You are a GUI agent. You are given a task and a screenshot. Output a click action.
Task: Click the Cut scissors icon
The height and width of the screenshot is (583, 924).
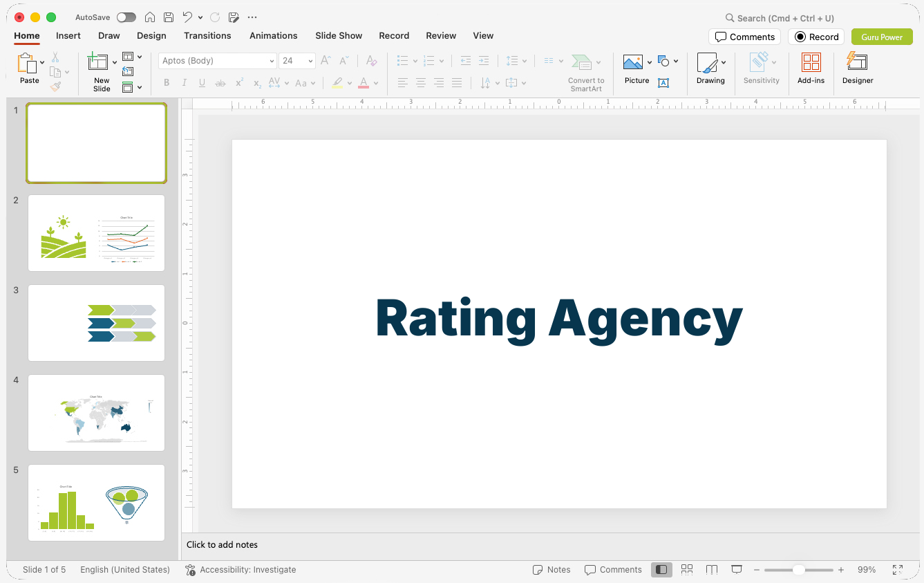[x=55, y=58]
